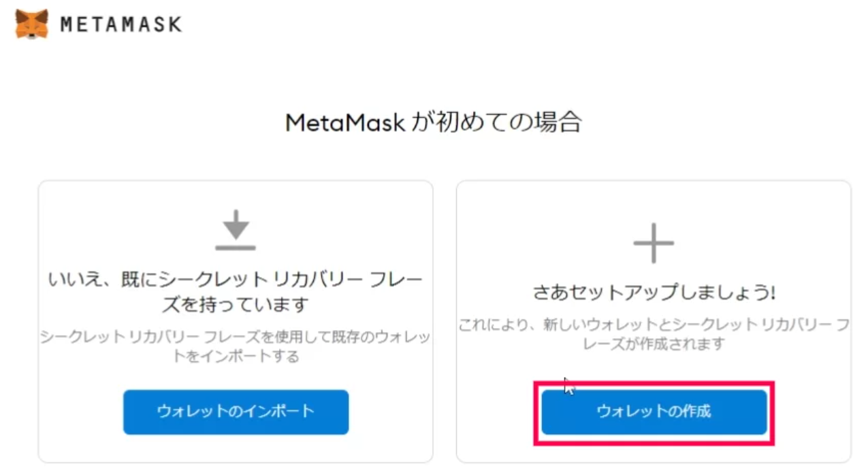Click the いいえ、既にシークレット リカバリー フレーズを持っています text
Image resolution: width=868 pixels, height=475 pixels.
235,289
